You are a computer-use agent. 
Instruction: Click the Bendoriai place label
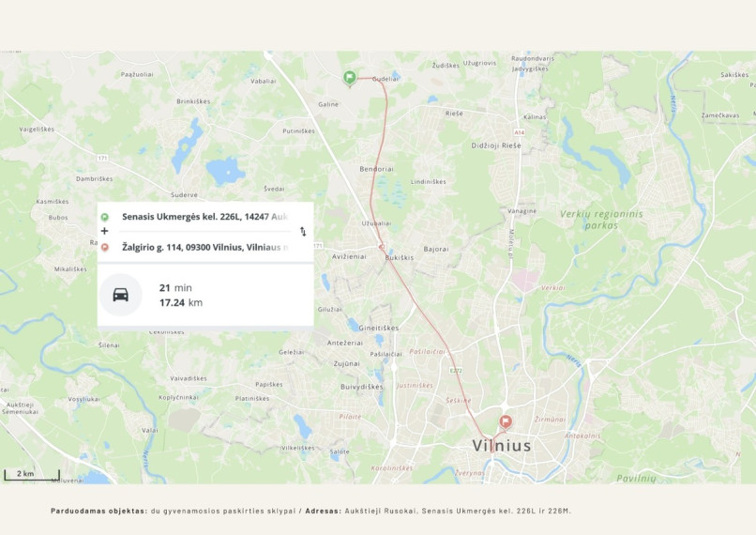coord(376,169)
